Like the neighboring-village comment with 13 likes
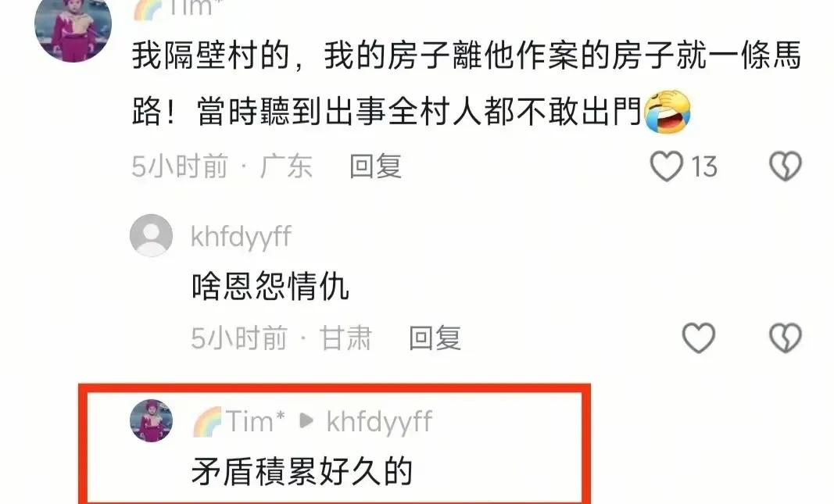This screenshot has height=504, width=834. [667, 166]
